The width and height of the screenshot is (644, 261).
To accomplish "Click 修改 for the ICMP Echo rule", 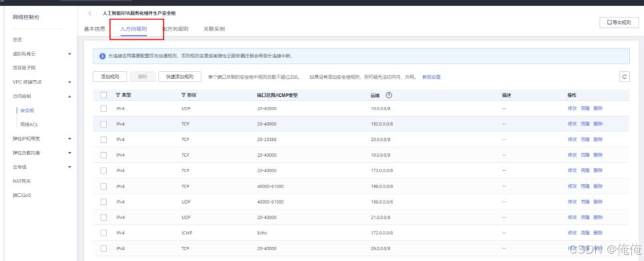I will 572,233.
